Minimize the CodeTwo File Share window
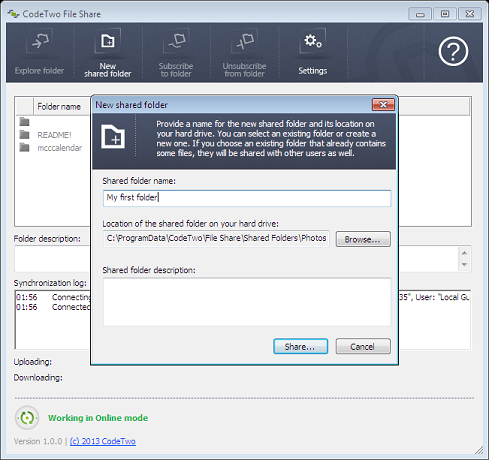Screen dimensions: 489x460 [420, 14]
